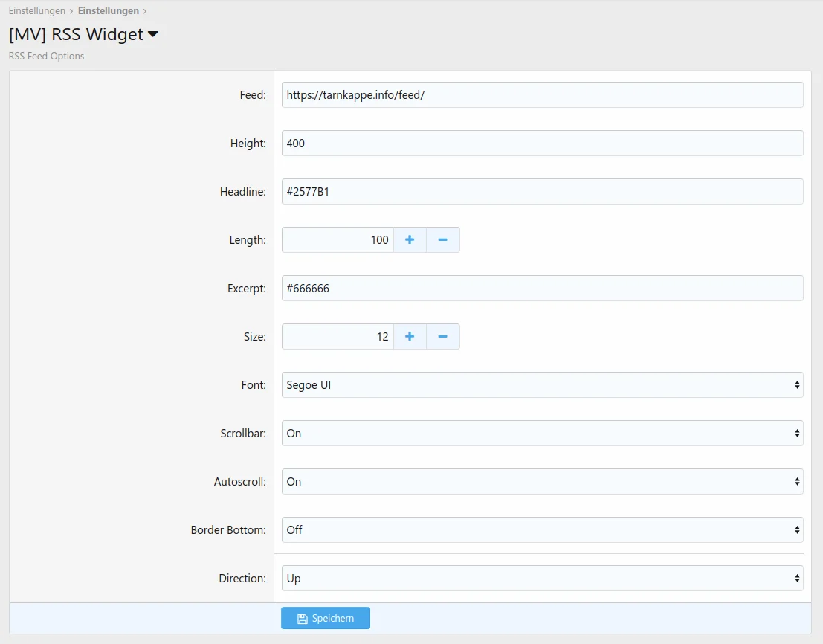Open the Border Bottom dropdown
The height and width of the screenshot is (644, 823).
542,530
